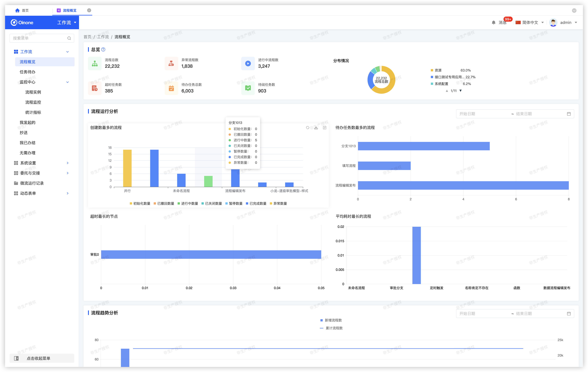
Task: Click the search magnifier in menu search box
Action: (69, 38)
